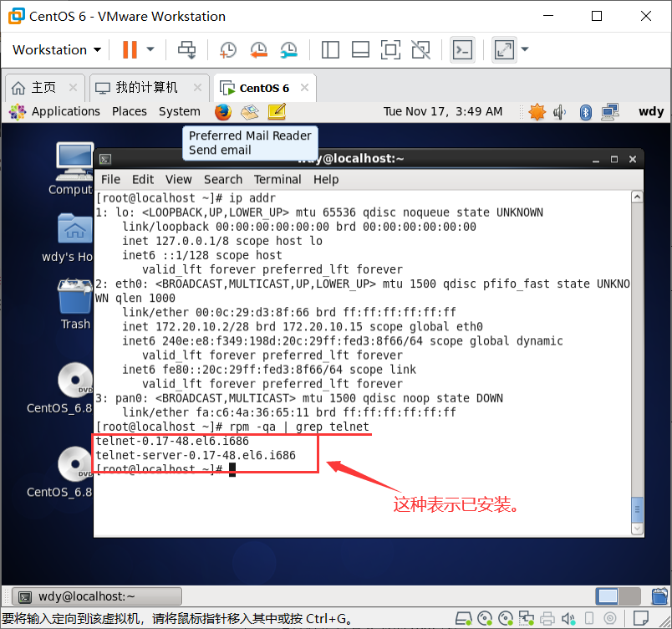Close the CentOS 6 tab

coord(305,88)
